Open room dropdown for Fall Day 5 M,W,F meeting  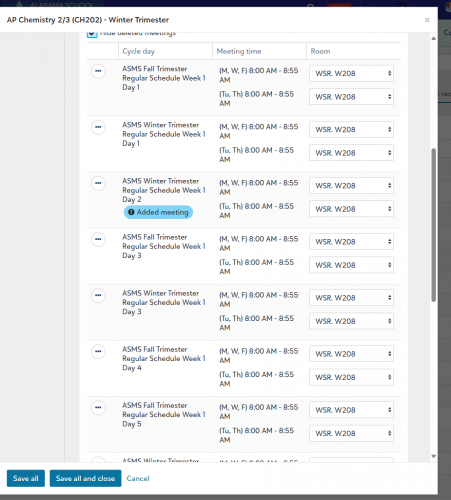tap(351, 410)
